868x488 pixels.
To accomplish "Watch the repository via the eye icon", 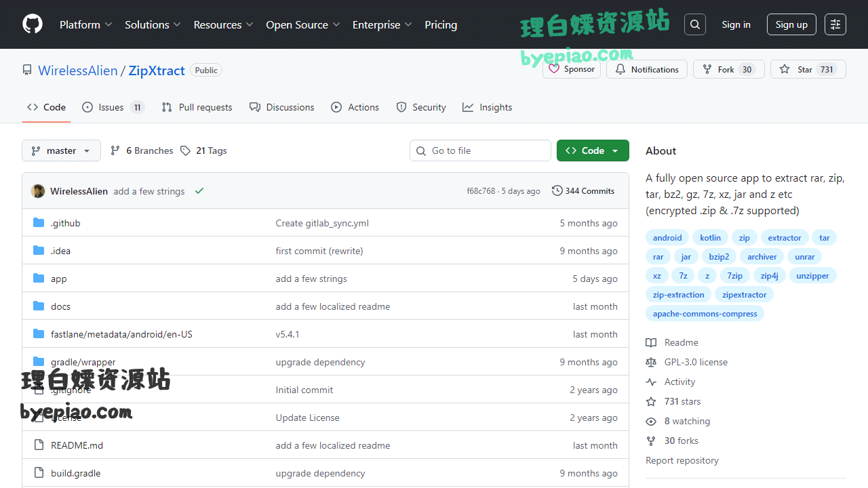I will [x=650, y=421].
